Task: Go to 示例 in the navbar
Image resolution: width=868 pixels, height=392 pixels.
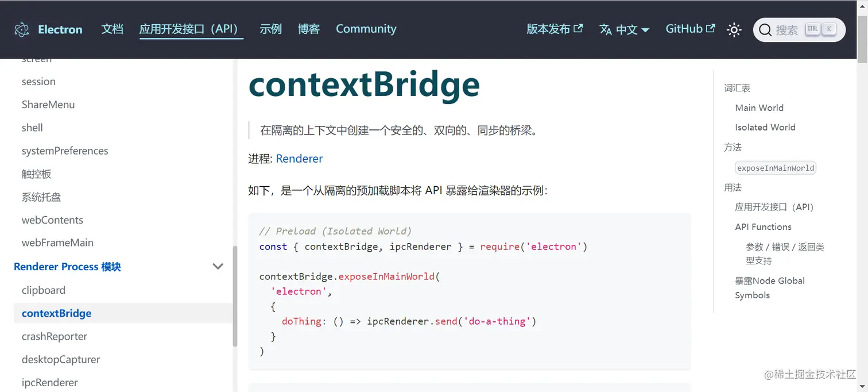Action: click(270, 29)
